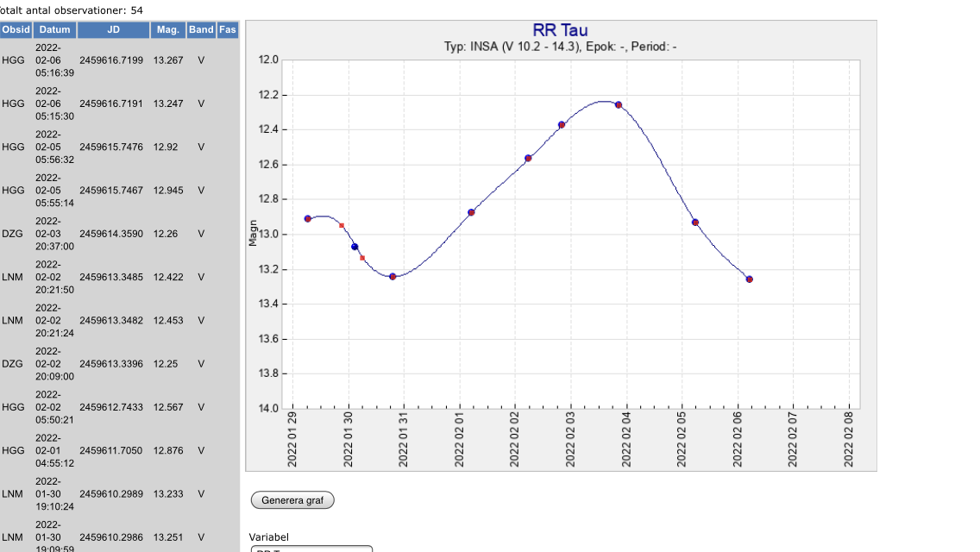Select the brightest data point near magnitude 12.26
Viewport: 980px width, 552px height.
[619, 104]
